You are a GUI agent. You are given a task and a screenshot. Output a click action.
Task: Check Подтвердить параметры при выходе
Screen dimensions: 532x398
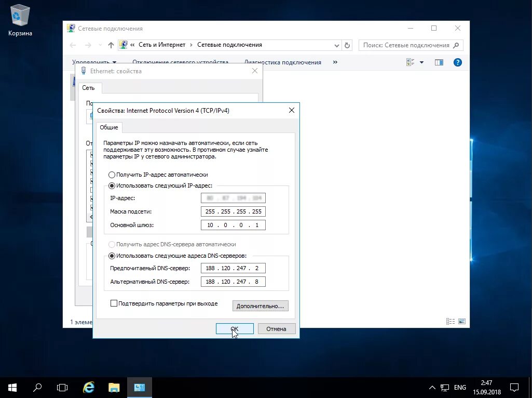coord(114,303)
